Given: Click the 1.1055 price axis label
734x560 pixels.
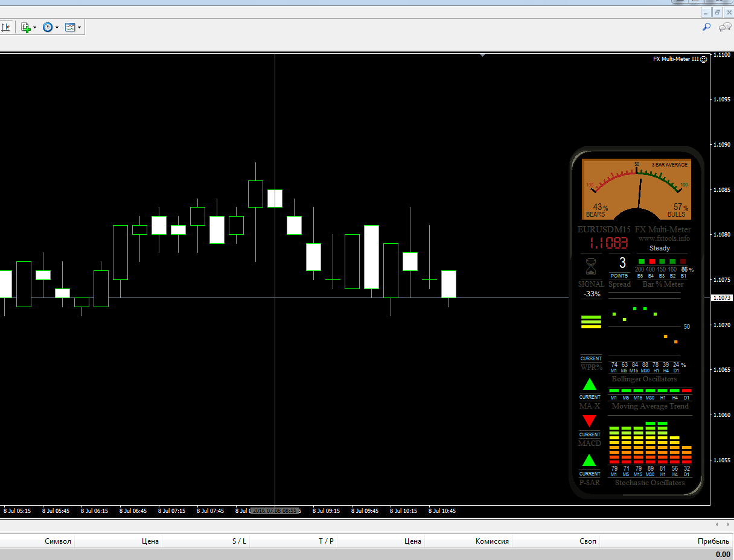Looking at the screenshot, I should (x=722, y=460).
